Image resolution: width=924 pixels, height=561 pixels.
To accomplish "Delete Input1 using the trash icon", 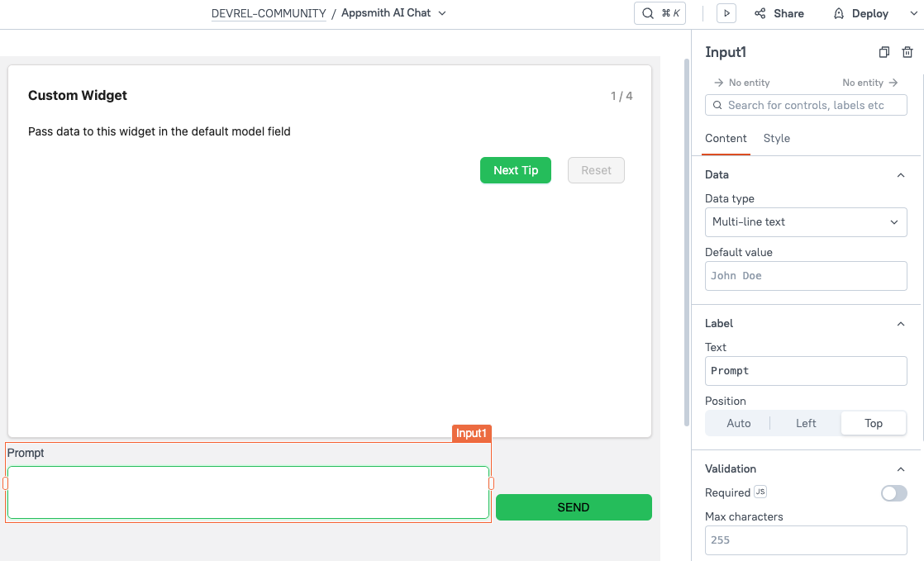I will pos(906,52).
